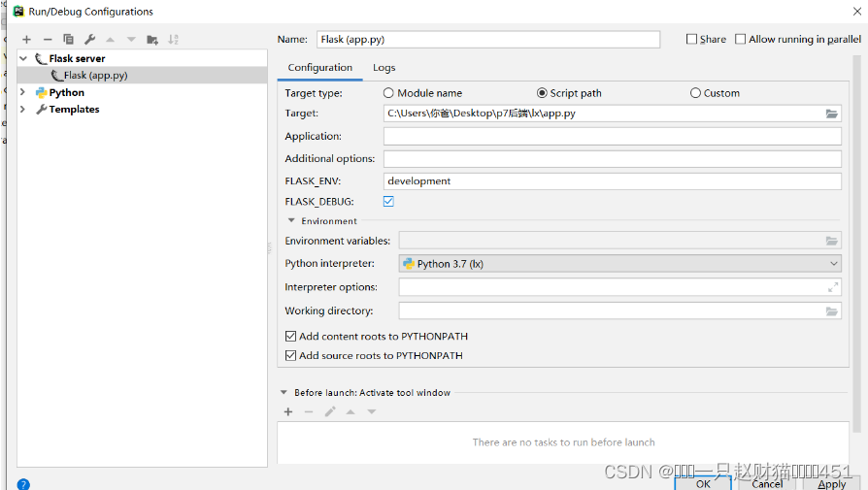Enable the Share checkbox
This screenshot has height=490, width=868.
click(x=691, y=39)
